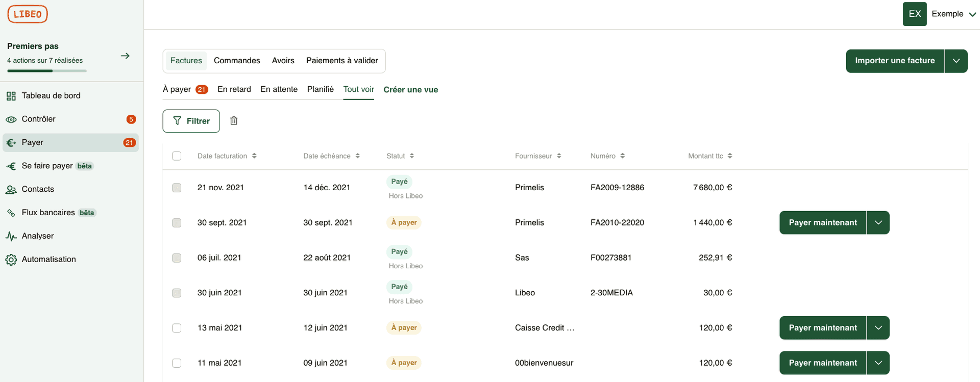This screenshot has width=980, height=382.
Task: Click Importer une facture button
Action: (x=895, y=61)
